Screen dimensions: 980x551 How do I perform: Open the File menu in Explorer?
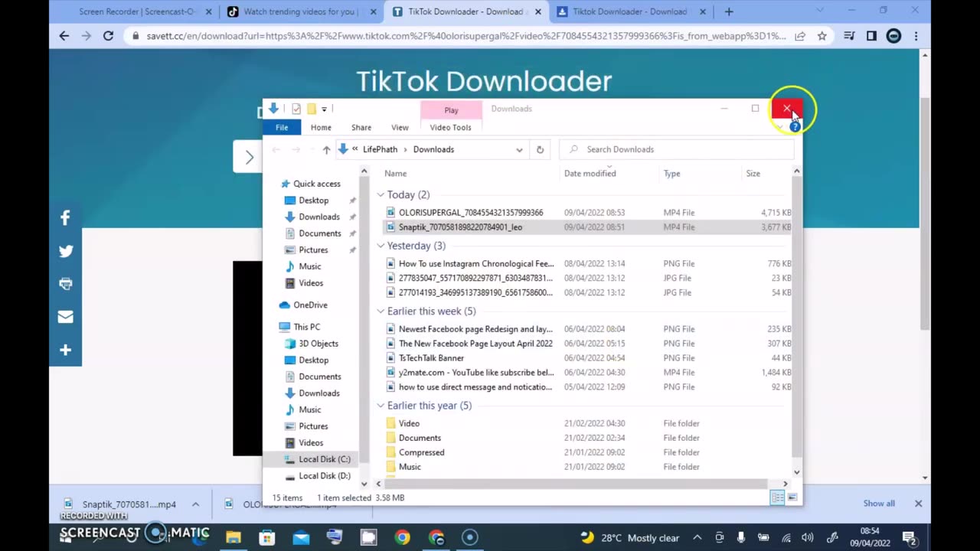[x=282, y=128]
